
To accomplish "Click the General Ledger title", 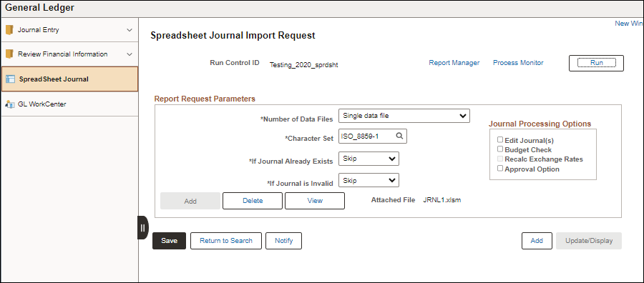I will point(40,7).
